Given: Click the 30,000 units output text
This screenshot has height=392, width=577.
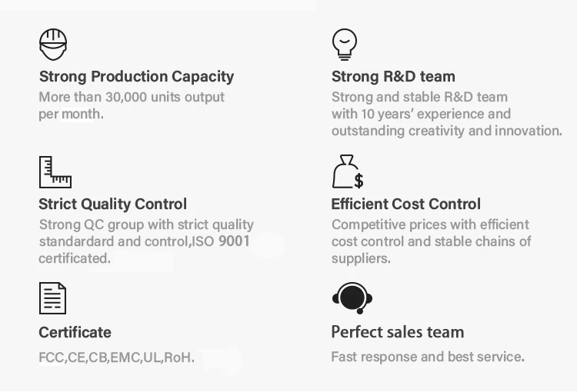Looking at the screenshot, I should click(132, 98).
